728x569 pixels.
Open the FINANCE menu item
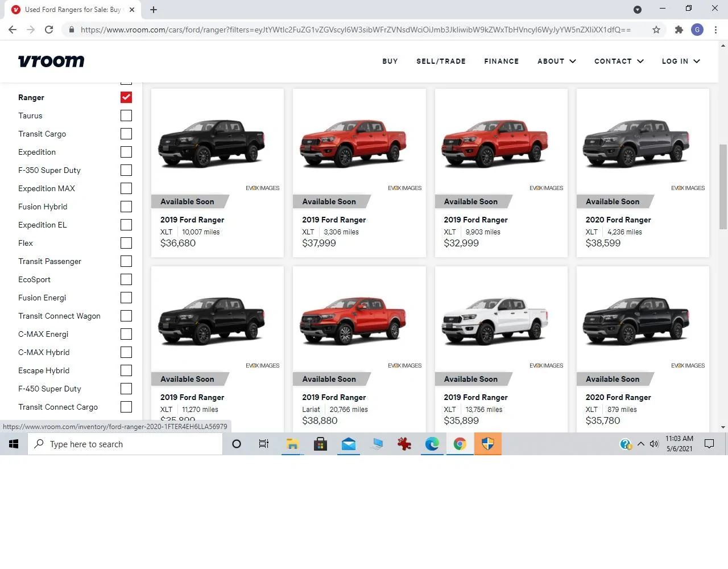502,61
